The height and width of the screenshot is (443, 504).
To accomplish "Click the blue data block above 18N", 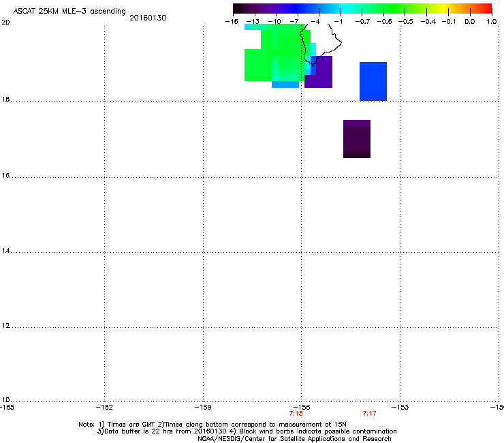I will tap(373, 81).
